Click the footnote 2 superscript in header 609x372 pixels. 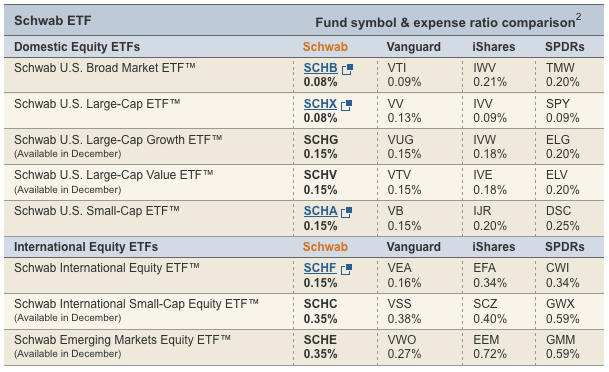point(578,17)
